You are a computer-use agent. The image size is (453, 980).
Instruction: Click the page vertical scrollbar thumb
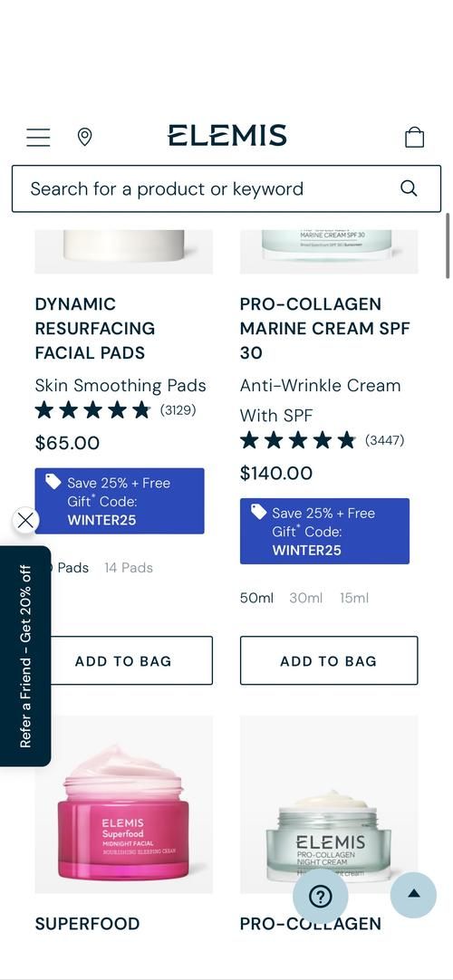[x=448, y=245]
